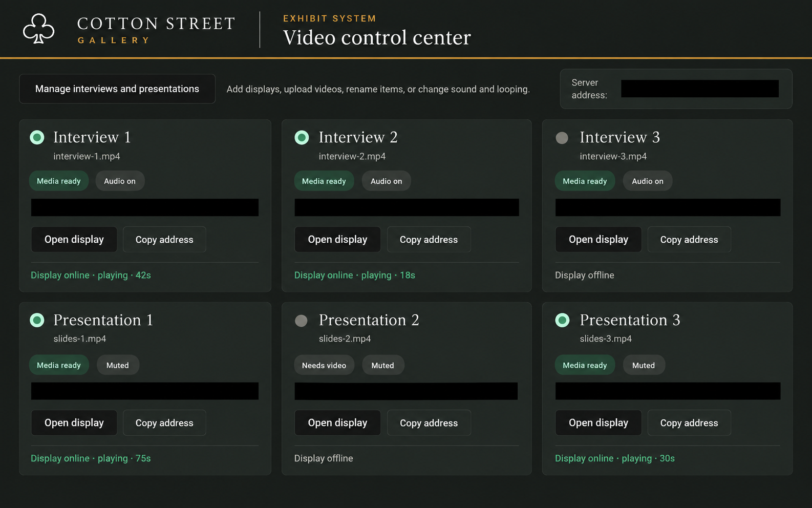Open Manage interviews and presentations
The height and width of the screenshot is (508, 812).
click(x=117, y=89)
